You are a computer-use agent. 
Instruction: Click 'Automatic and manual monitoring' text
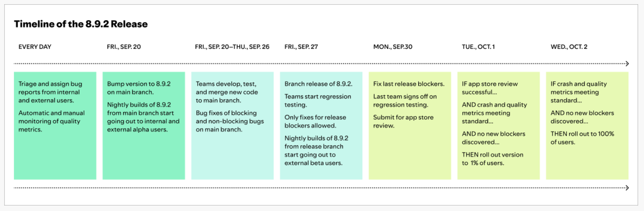[x=51, y=121]
